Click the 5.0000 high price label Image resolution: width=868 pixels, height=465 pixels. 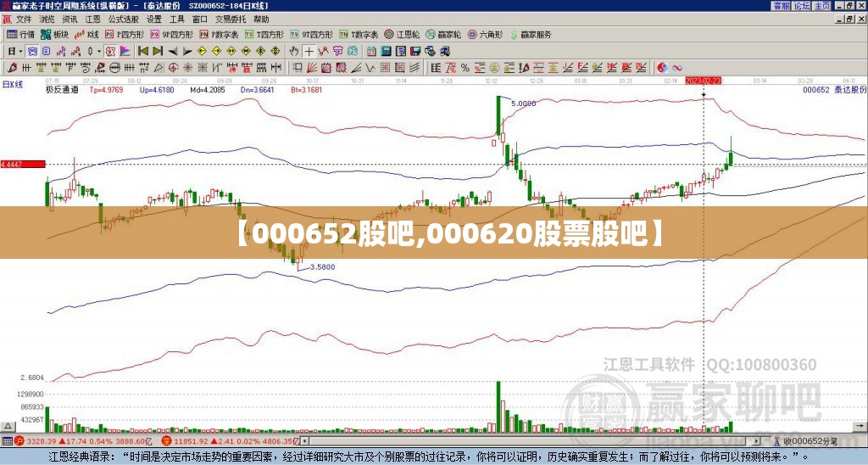[523, 104]
